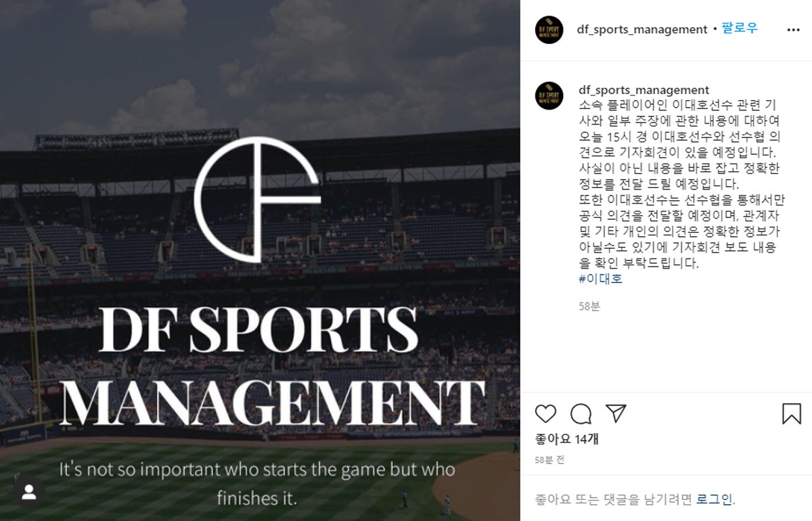The height and width of the screenshot is (521, 812).
Task: Click the caption text about 이대호선수
Action: (x=679, y=184)
